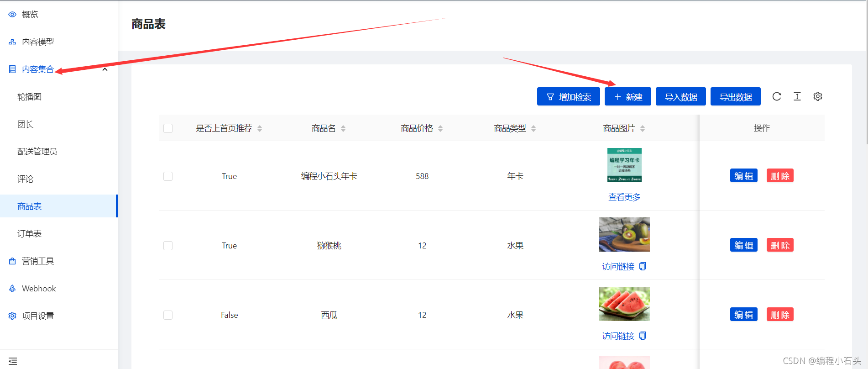Edit the 编程小石头年卡 row
868x369 pixels.
[744, 176]
